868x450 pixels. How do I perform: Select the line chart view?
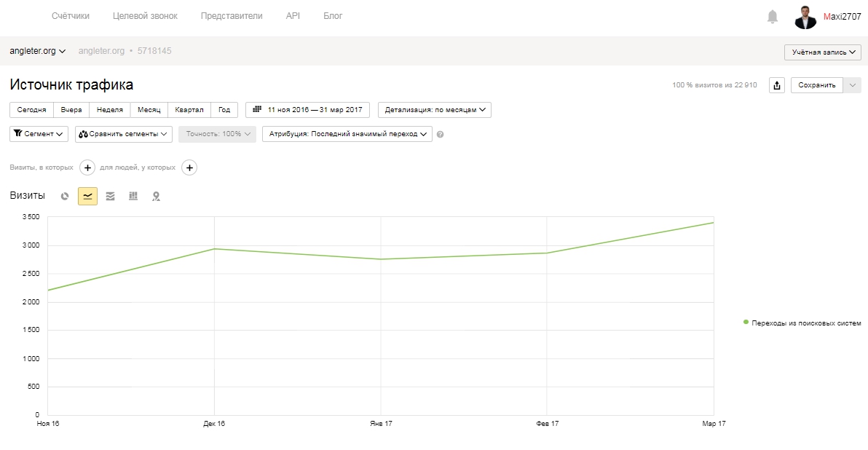87,196
